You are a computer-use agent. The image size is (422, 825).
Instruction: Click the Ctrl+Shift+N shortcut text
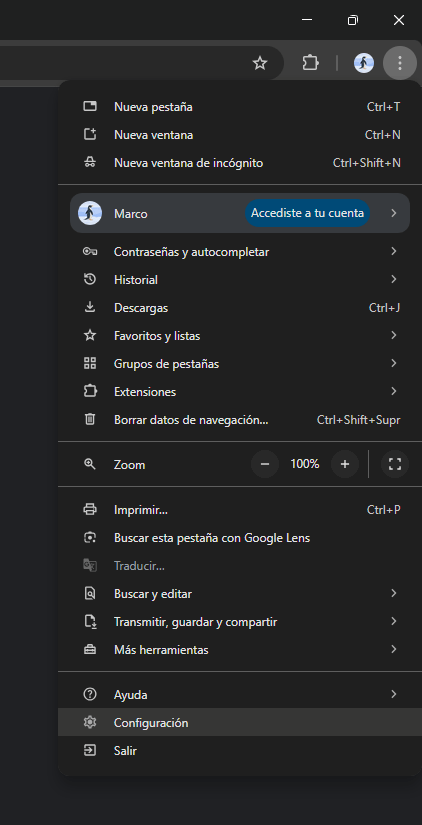pos(367,163)
